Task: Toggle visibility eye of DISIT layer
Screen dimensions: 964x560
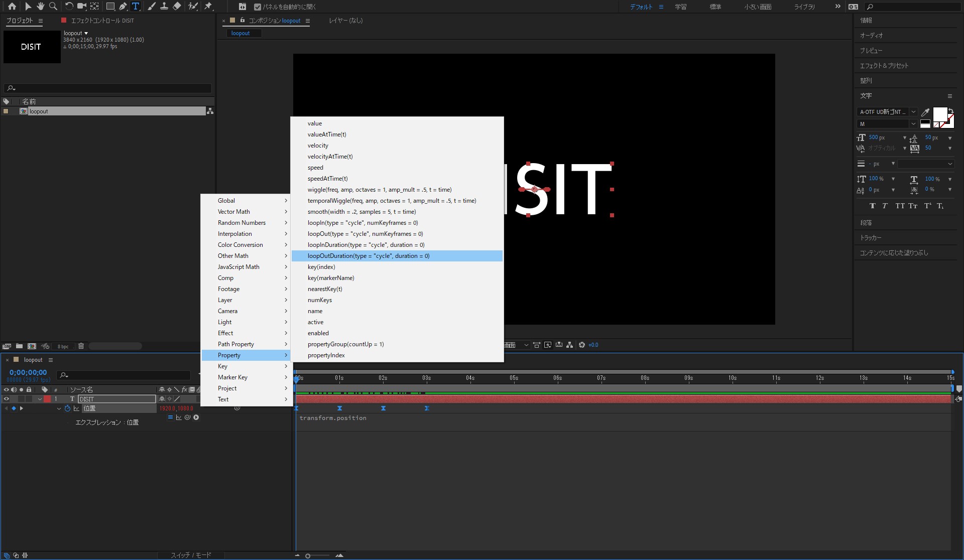Action: 7,399
